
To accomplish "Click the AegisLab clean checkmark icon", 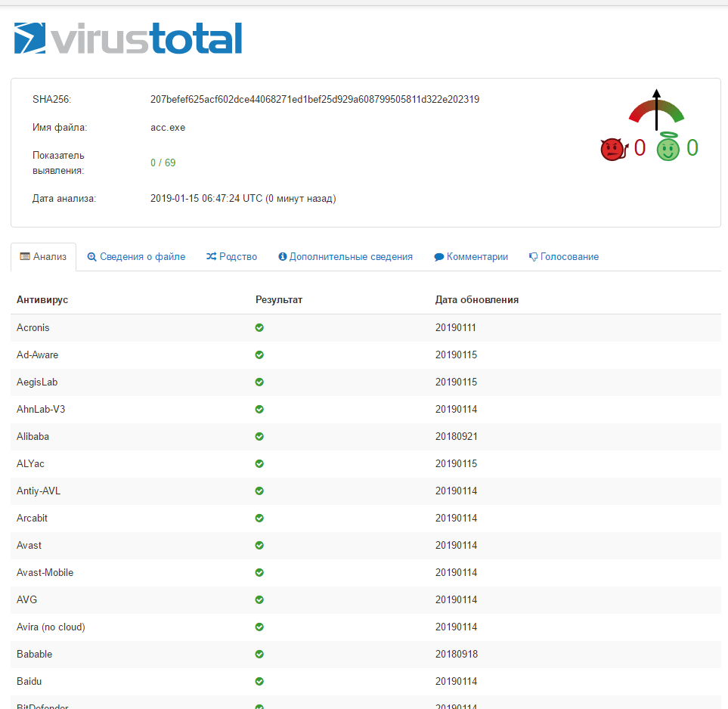I will [259, 382].
